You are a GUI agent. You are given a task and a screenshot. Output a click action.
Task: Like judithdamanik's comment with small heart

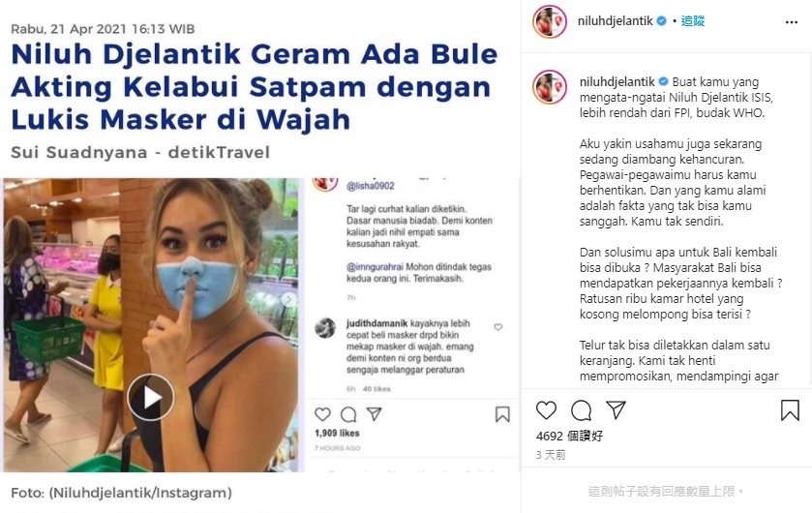(x=498, y=327)
